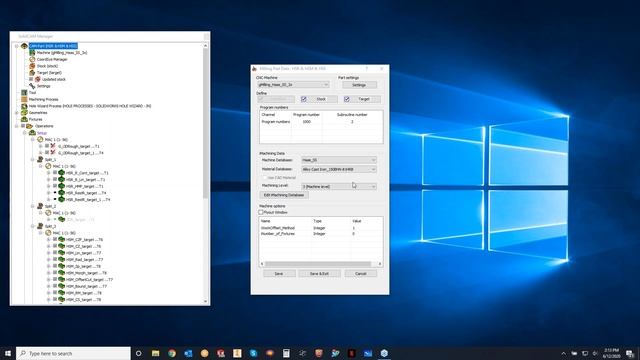Select the Fixtures icon
This screenshot has height=360, width=640.
point(24,119)
